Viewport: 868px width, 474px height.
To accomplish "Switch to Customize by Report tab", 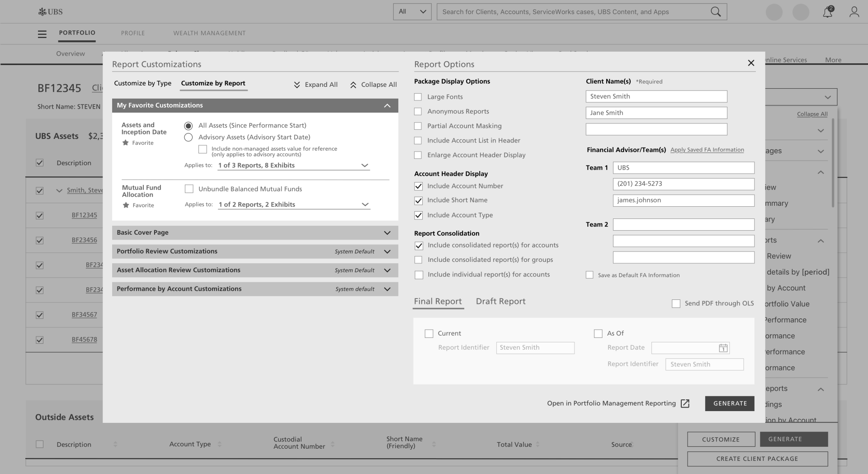I will point(213,83).
